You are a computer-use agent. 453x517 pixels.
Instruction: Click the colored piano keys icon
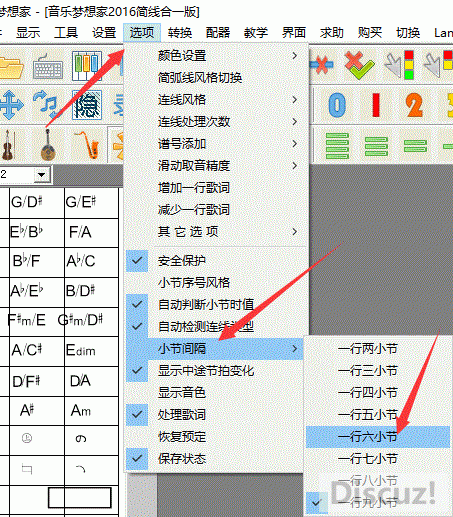[87, 66]
